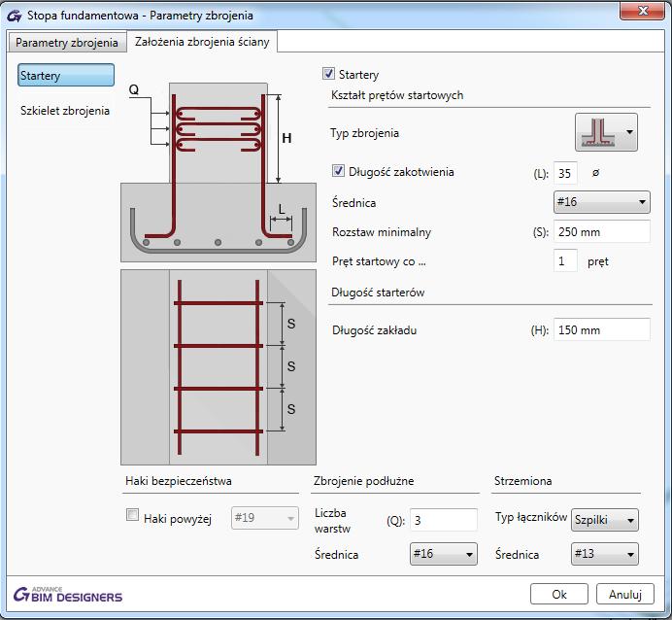672x620 pixels.
Task: Click the section diagram with Q and H
Action: coord(218,172)
